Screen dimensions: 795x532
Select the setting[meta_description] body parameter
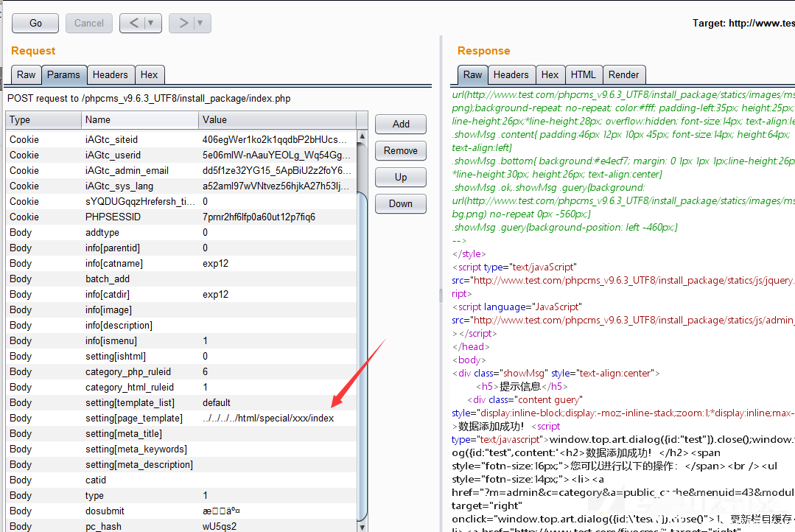181,464
